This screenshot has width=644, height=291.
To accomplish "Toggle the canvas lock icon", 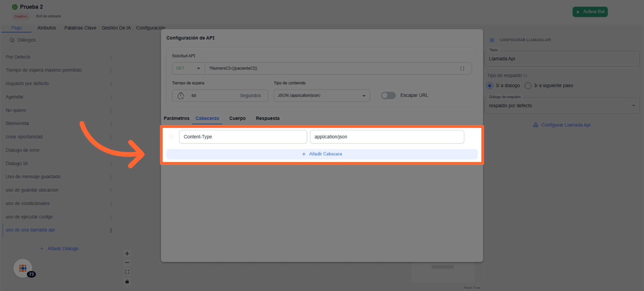I will pyautogui.click(x=127, y=281).
